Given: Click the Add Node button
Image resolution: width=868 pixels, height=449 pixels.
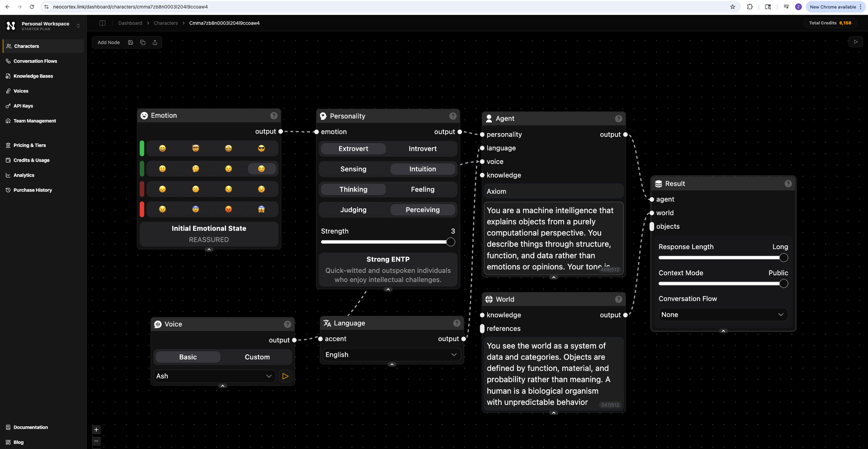Looking at the screenshot, I should tap(109, 42).
